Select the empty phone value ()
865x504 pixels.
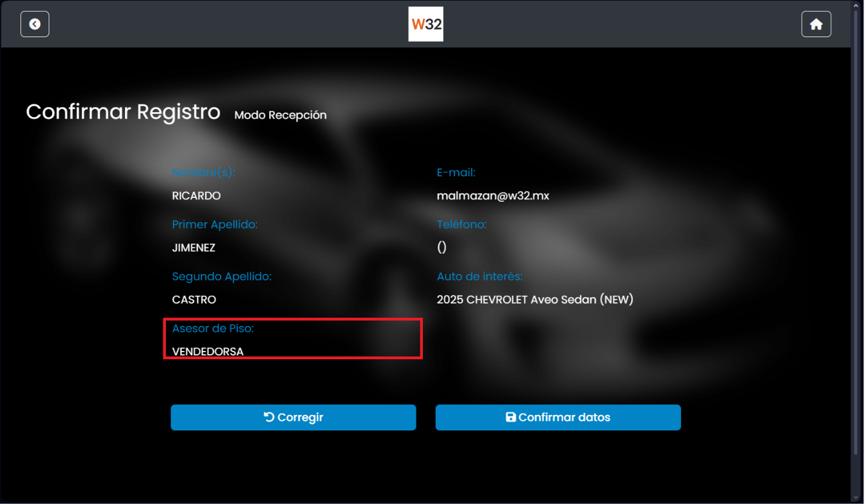point(441,248)
